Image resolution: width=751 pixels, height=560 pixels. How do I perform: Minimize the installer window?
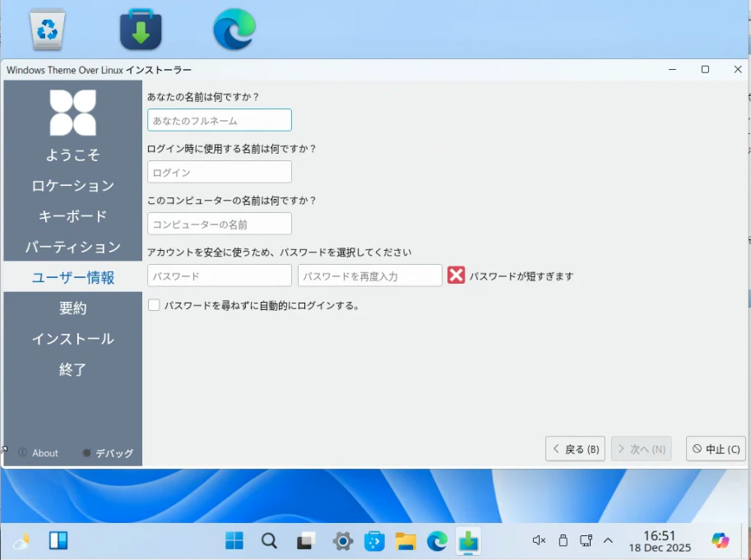[x=673, y=69]
